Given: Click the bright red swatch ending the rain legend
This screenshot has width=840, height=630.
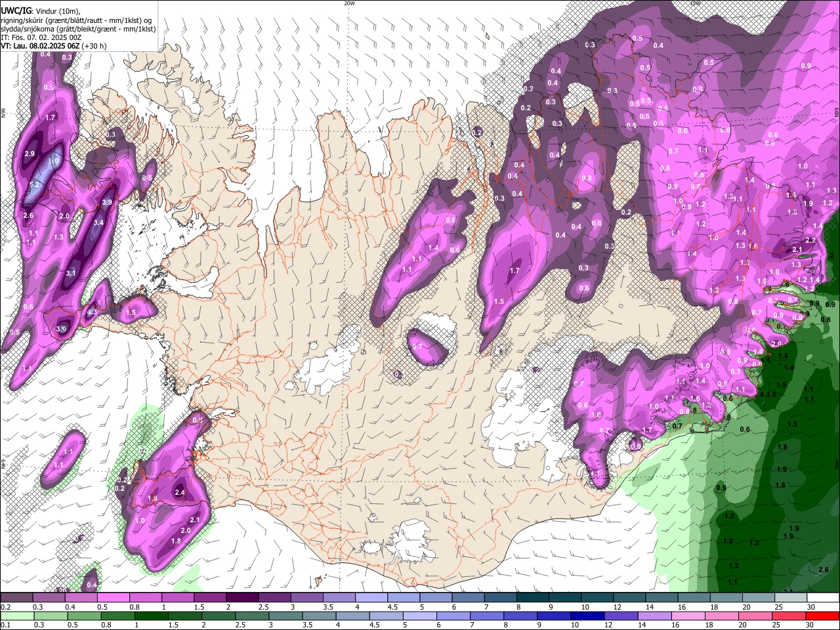Looking at the screenshot, I should coord(822,616).
